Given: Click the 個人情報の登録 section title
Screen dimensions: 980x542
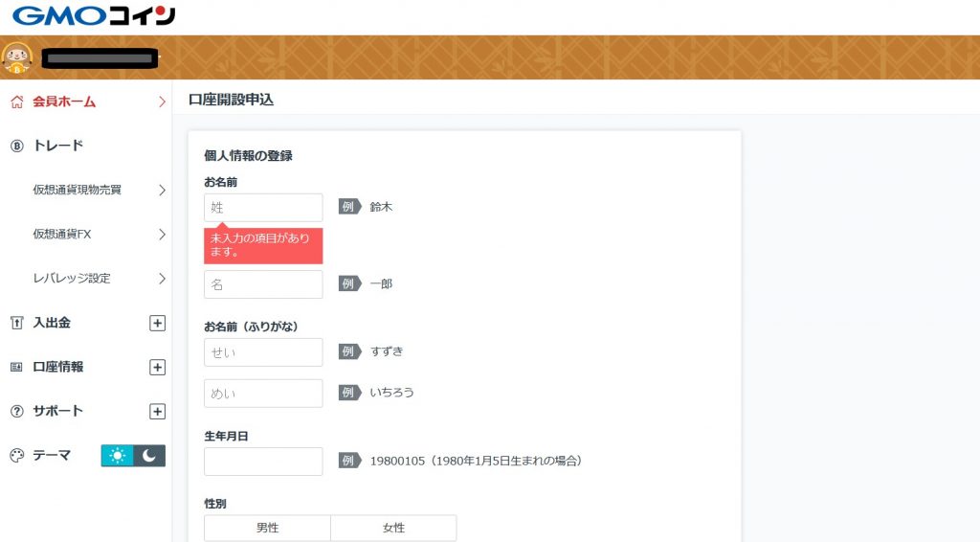Looking at the screenshot, I should click(x=248, y=156).
